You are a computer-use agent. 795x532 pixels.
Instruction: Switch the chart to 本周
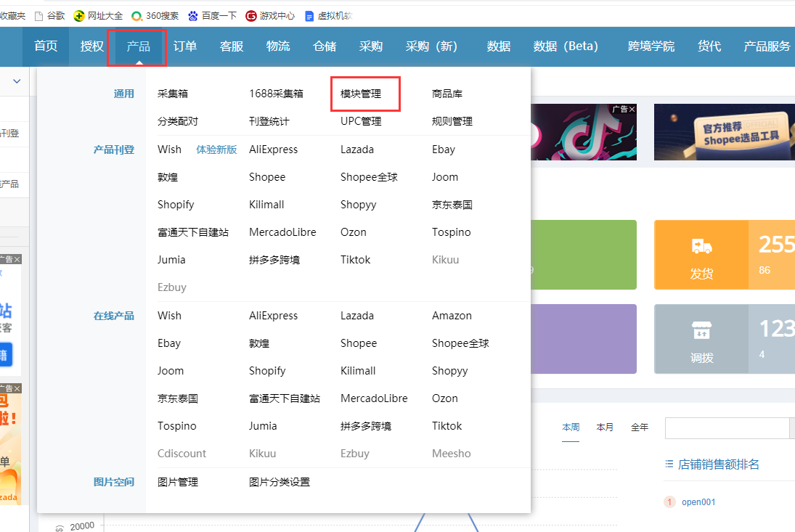571,427
